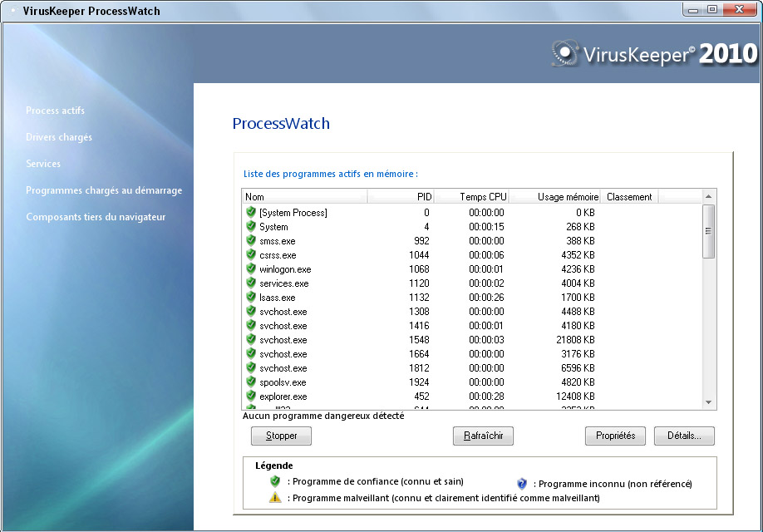763x532 pixels.
Task: Click the PID value 992
Action: (422, 241)
